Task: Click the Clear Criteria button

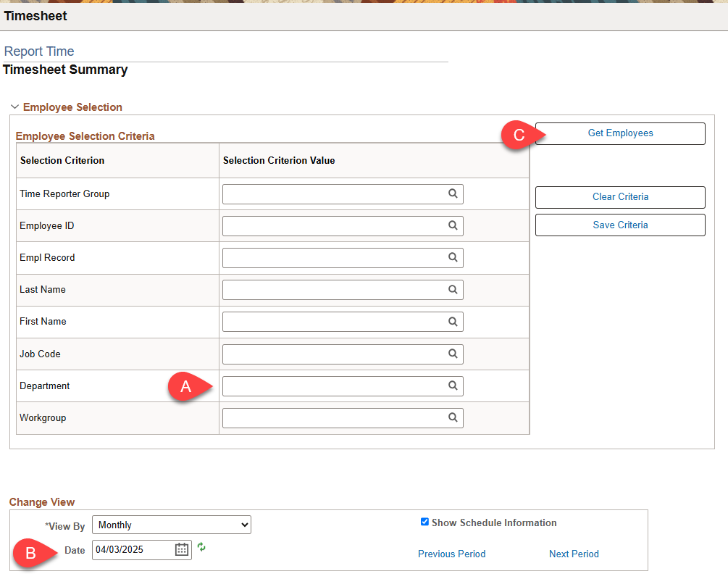Action: pyautogui.click(x=619, y=197)
